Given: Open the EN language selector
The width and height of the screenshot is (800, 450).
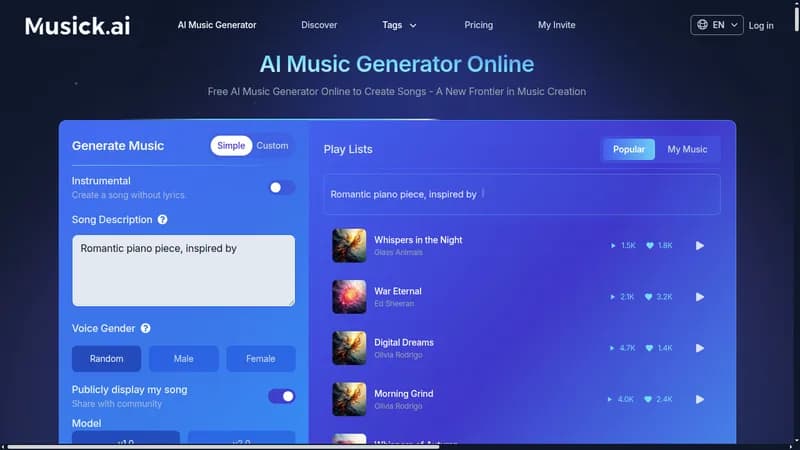Looking at the screenshot, I should coord(716,25).
